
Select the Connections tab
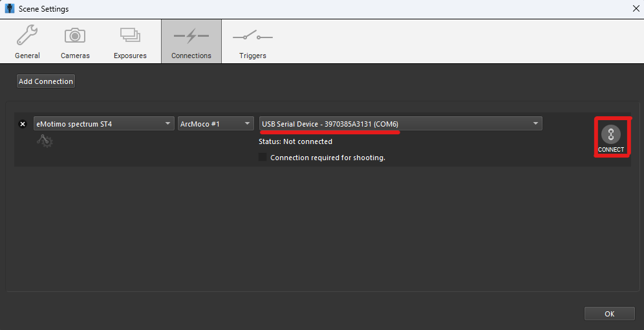point(191,41)
